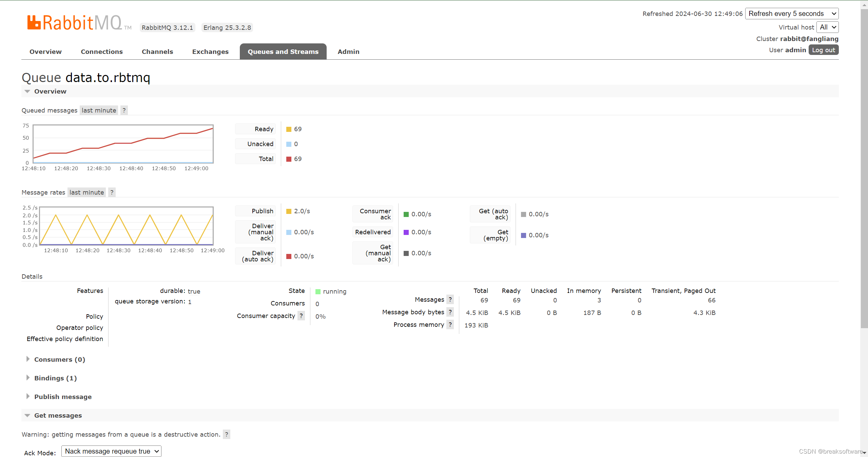Open the Channels tab
This screenshot has height=457, width=868.
(157, 52)
